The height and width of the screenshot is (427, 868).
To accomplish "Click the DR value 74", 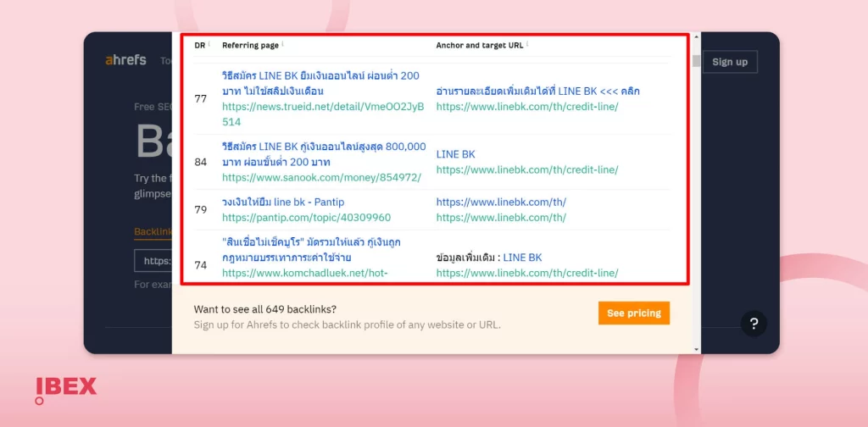I will pos(200,265).
